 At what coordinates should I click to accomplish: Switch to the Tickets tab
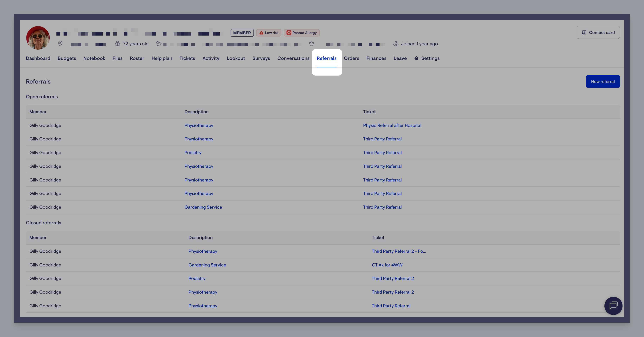tap(187, 58)
